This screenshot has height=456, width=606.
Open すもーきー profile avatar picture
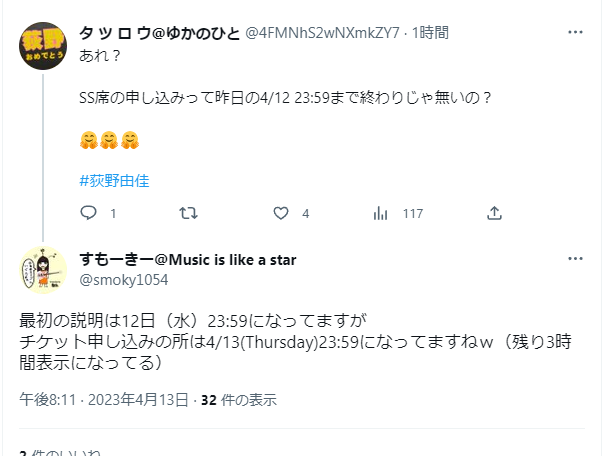tap(43, 270)
